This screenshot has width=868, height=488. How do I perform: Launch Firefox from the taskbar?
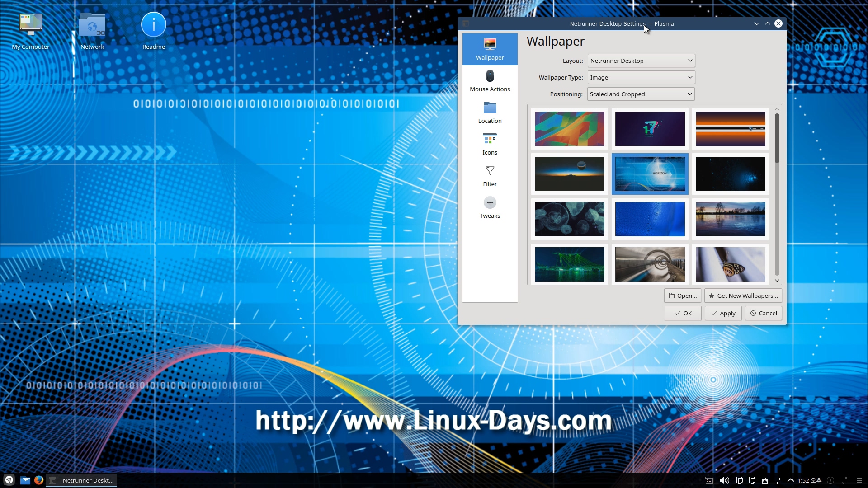click(39, 480)
